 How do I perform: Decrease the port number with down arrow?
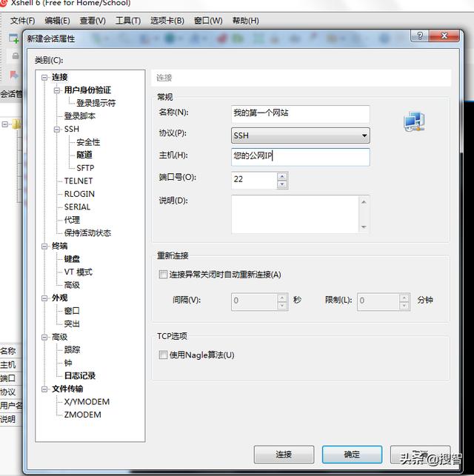pos(282,184)
